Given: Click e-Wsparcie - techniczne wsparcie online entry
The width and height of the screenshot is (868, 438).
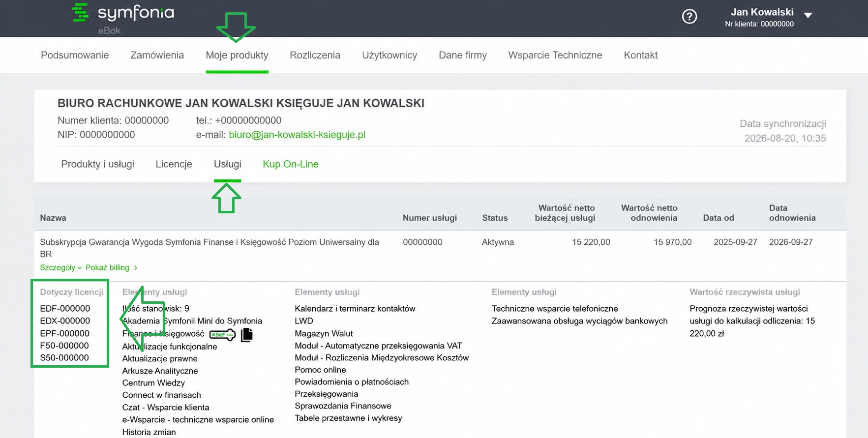Looking at the screenshot, I should 198,419.
